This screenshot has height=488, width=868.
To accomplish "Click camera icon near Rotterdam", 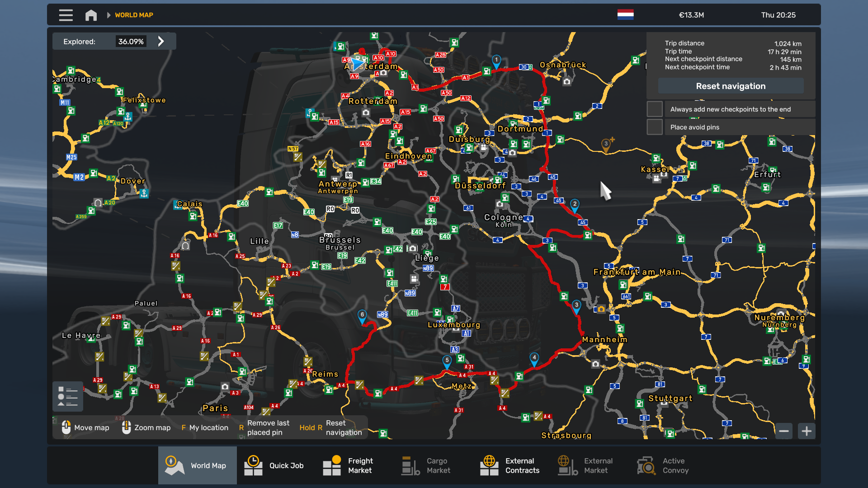I will click(366, 113).
